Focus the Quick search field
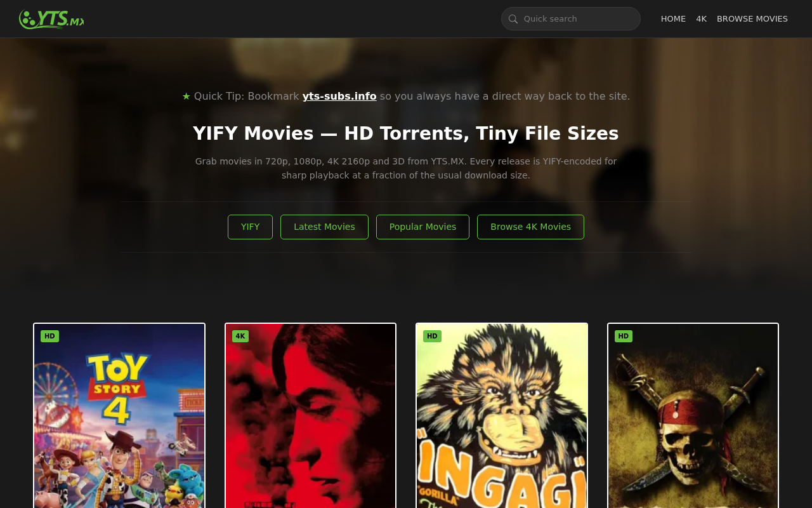Image resolution: width=812 pixels, height=508 pixels. click(x=571, y=19)
